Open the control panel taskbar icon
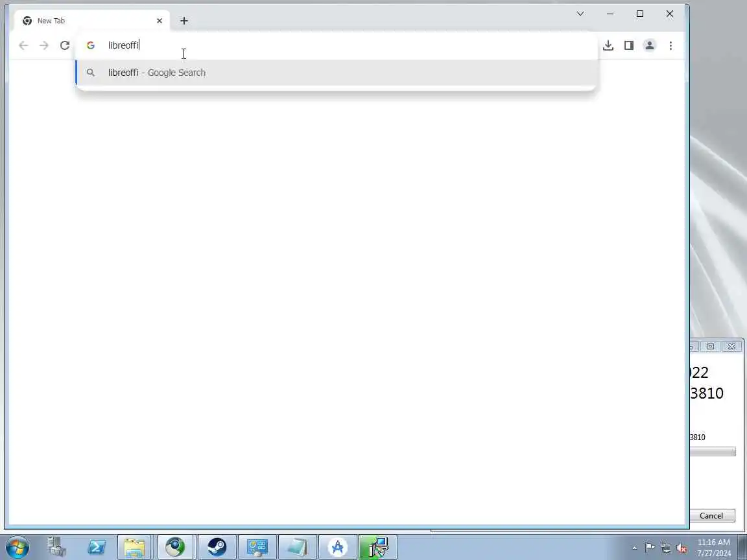The height and width of the screenshot is (560, 747). click(257, 546)
